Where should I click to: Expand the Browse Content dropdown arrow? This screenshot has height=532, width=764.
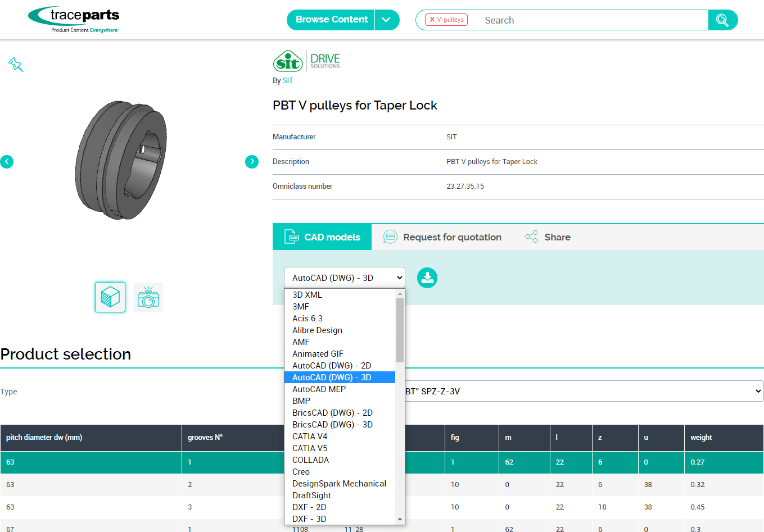[x=386, y=20]
